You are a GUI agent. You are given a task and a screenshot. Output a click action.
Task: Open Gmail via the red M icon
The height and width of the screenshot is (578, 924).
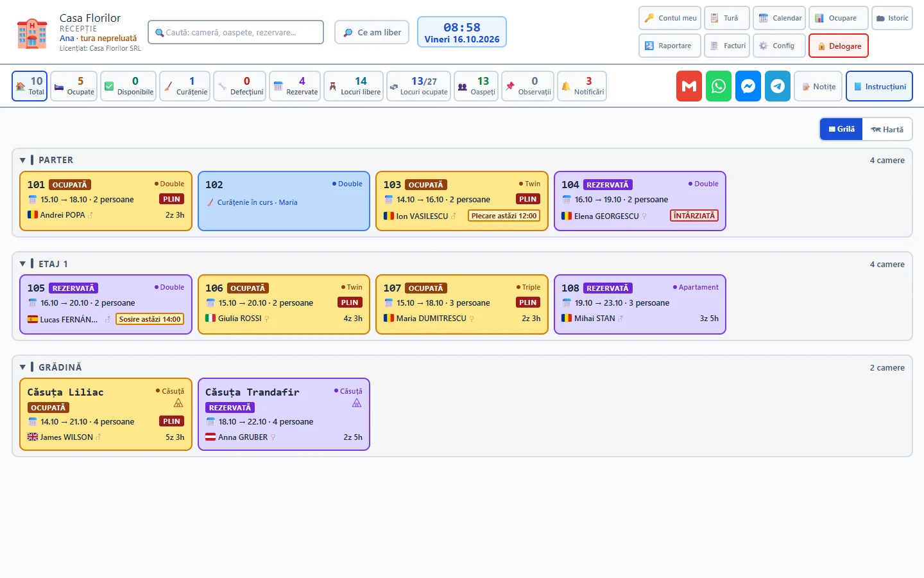click(689, 86)
